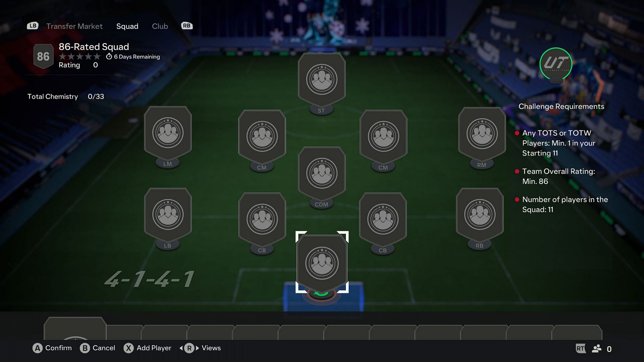Expand the Challenge Requirements panel

pos(561,106)
